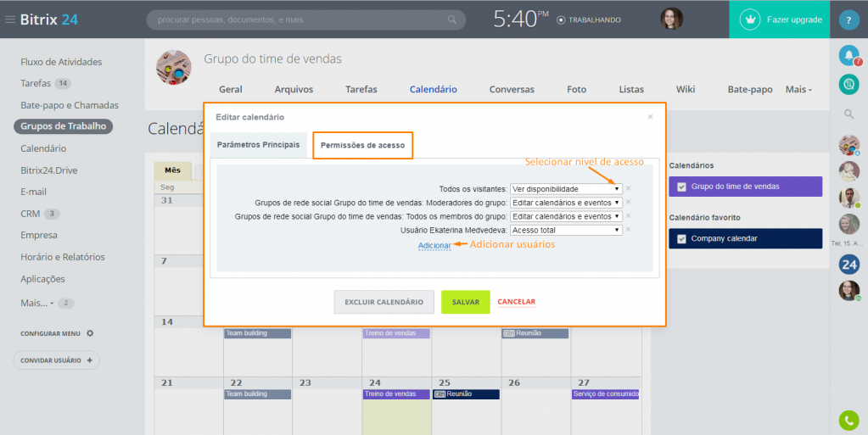Click the EXCLUIR CALENDÁRIO button
This screenshot has width=868, height=435.
384,302
